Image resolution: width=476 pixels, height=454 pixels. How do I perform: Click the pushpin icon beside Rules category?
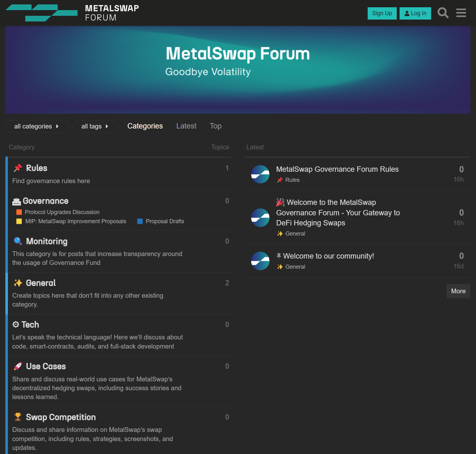coord(18,168)
